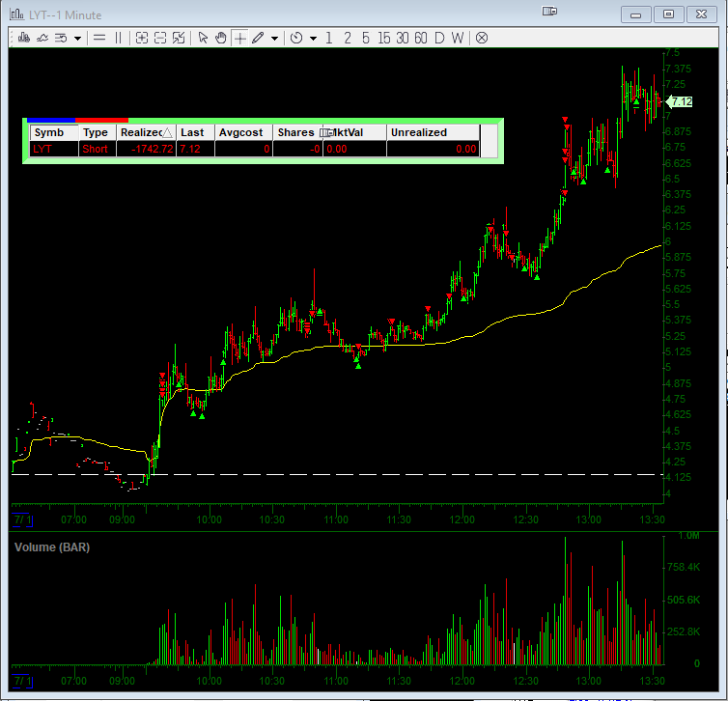728x701 pixels.
Task: Click the column chooser icon beside Shares
Action: 326,133
